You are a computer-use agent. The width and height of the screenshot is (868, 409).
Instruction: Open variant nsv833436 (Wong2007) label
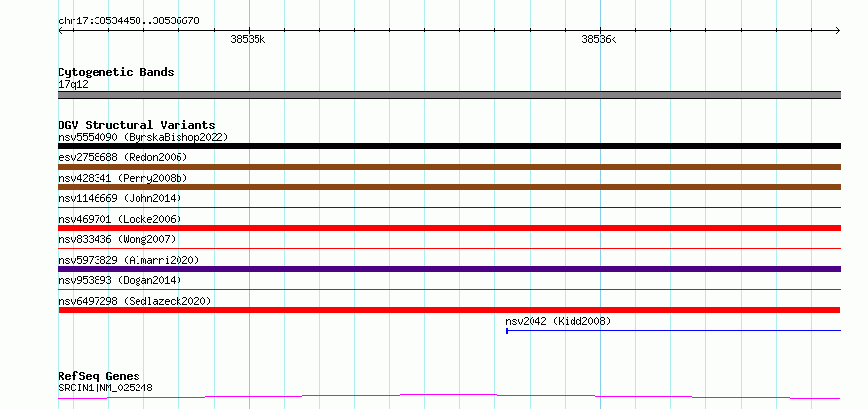click(x=117, y=239)
